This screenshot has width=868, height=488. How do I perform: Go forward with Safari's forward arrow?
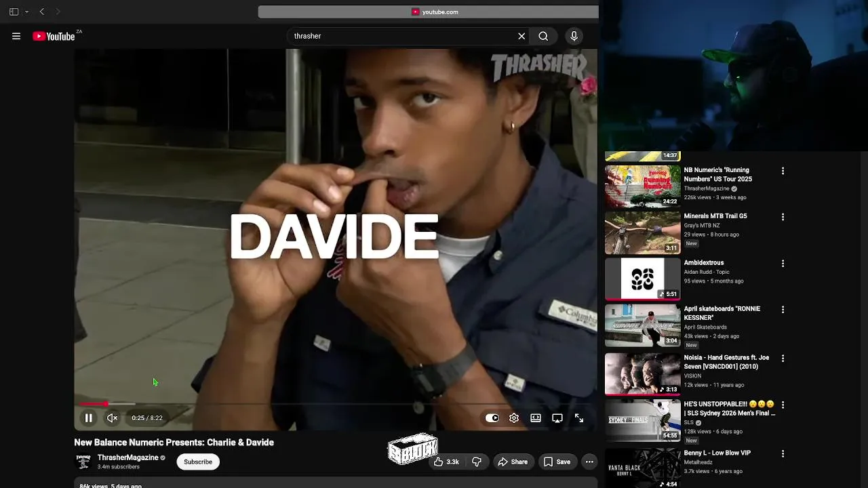(58, 12)
